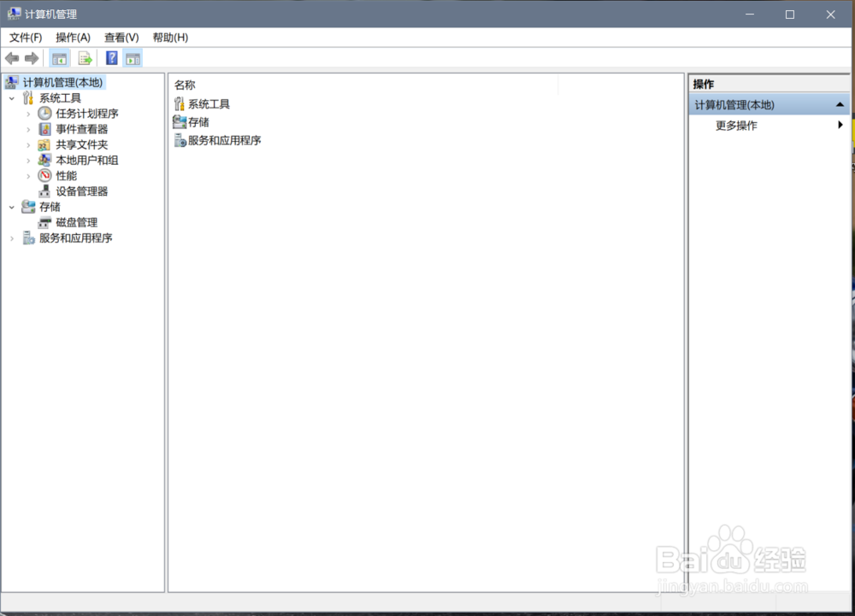This screenshot has height=616, width=855.
Task: Select 系统工具 text in center list
Action: tap(209, 104)
